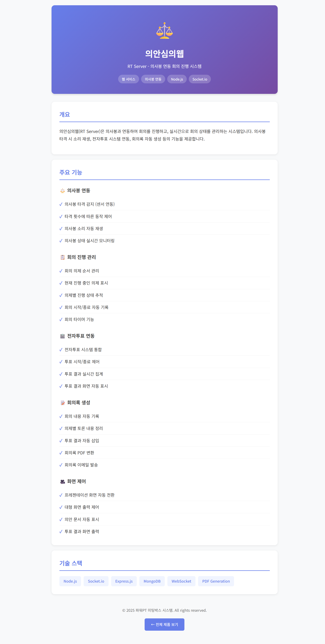Click the golden scales icon in header
Image resolution: width=325 pixels, height=644 pixels.
[164, 31]
